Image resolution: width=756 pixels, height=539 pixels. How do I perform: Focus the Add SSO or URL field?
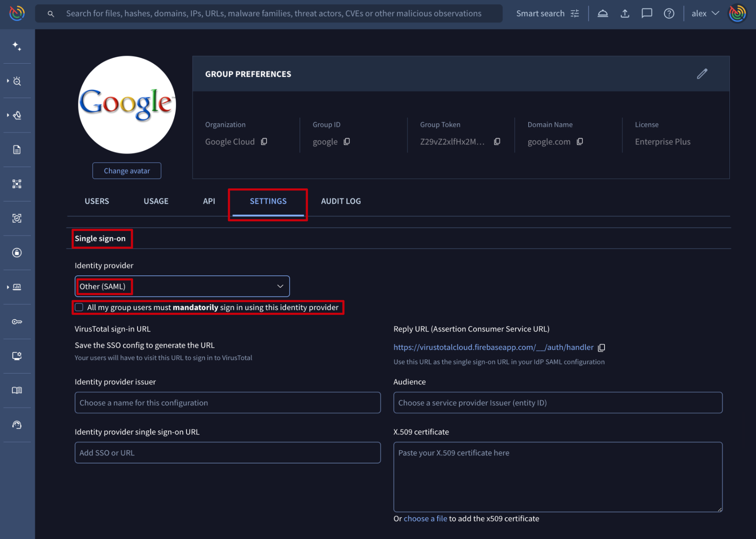pyautogui.click(x=228, y=453)
